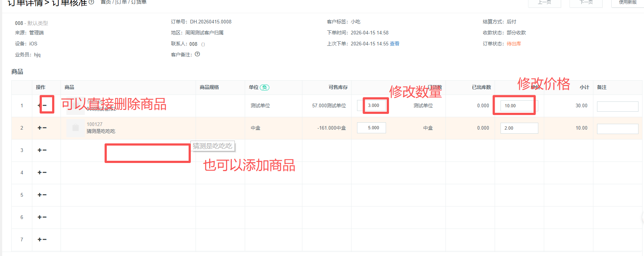
Task: Click the minus icon in row 6
Action: click(45, 217)
